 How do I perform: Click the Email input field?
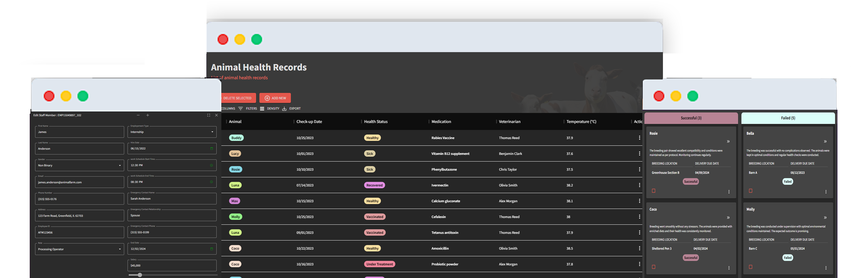tap(79, 182)
